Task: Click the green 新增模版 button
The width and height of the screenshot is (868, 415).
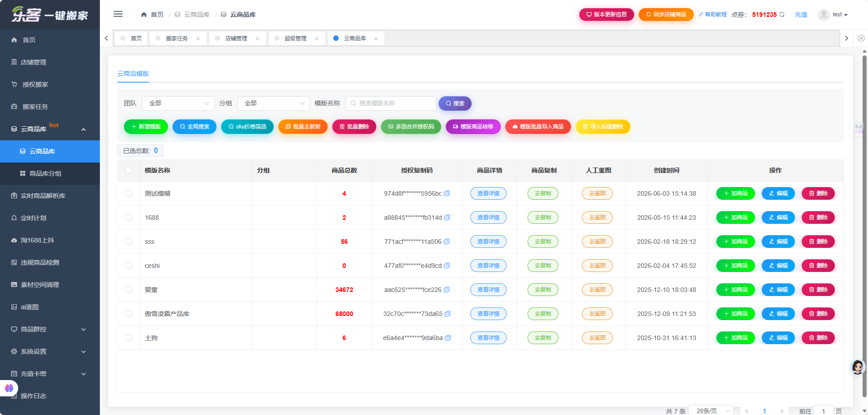Action: point(146,127)
